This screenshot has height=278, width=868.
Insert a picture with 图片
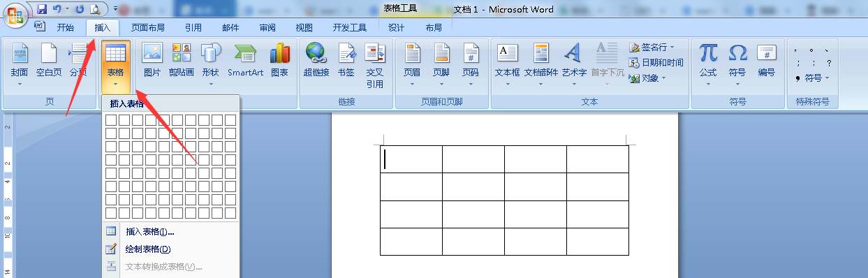[x=152, y=59]
